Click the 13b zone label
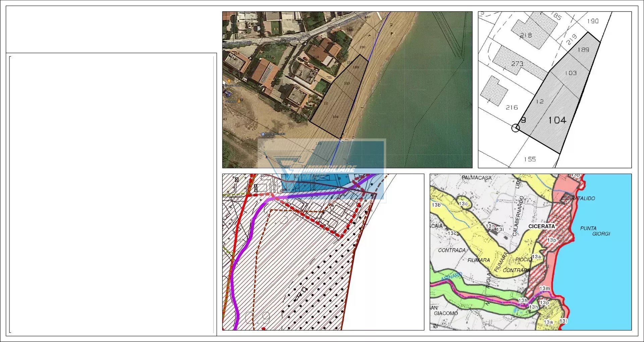Screen dimensions: 644x342 click(x=436, y=205)
